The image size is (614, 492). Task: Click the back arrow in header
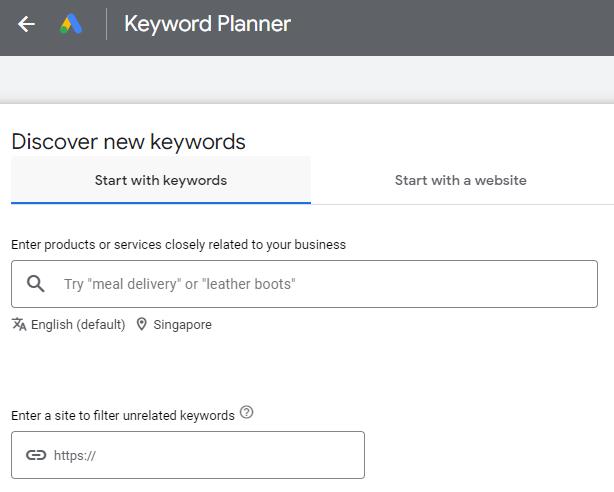point(26,24)
